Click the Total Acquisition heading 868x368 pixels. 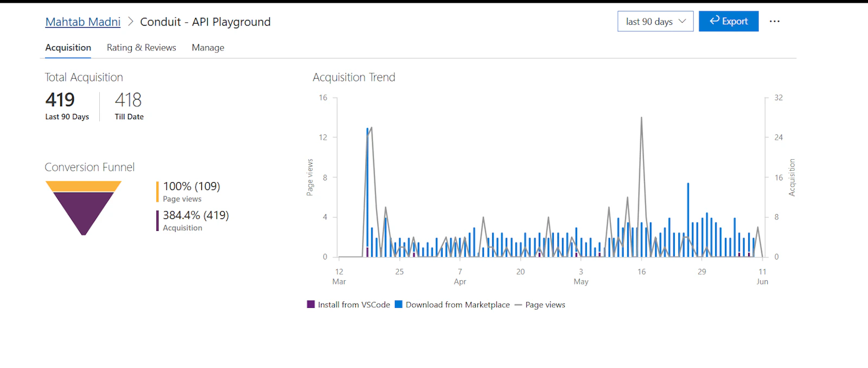(x=84, y=78)
